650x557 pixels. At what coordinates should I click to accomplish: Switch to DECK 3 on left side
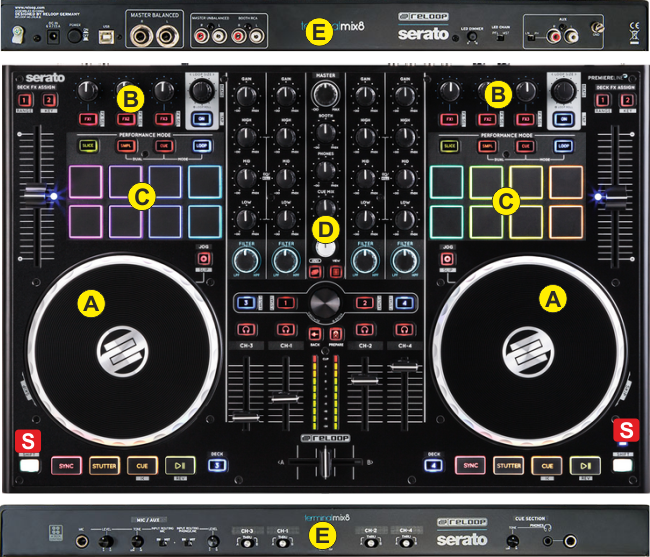217,465
